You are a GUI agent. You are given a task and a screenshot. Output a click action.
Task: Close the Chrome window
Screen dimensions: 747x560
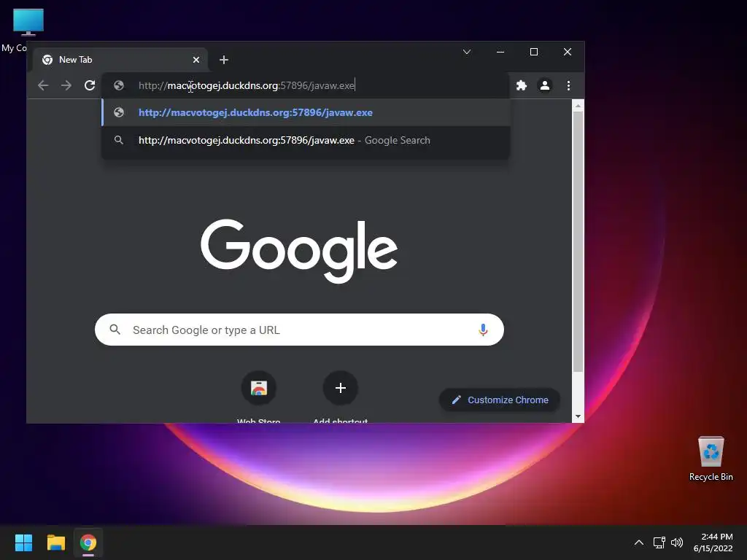(568, 52)
